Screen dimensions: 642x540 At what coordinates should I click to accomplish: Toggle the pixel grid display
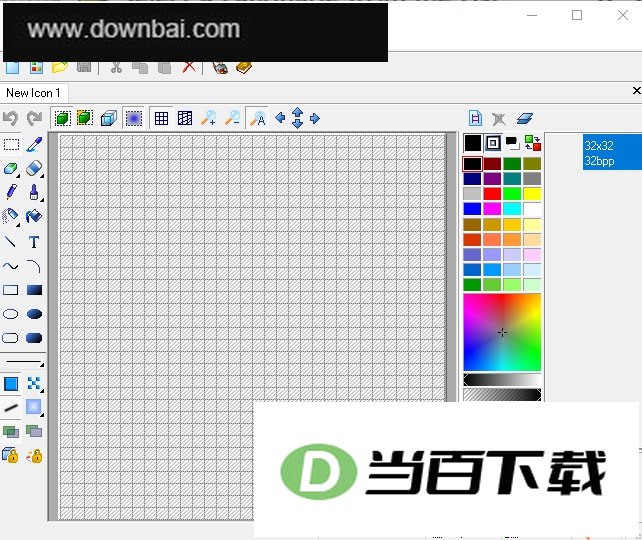[x=161, y=118]
